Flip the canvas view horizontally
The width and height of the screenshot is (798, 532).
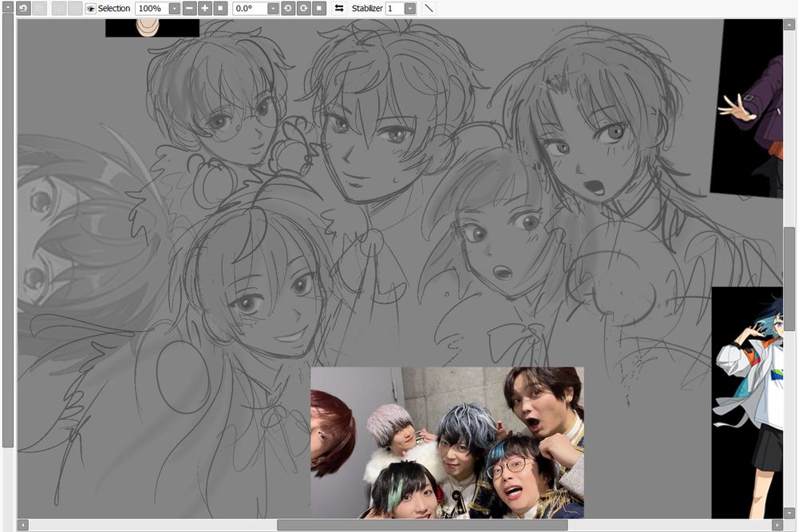(x=339, y=8)
